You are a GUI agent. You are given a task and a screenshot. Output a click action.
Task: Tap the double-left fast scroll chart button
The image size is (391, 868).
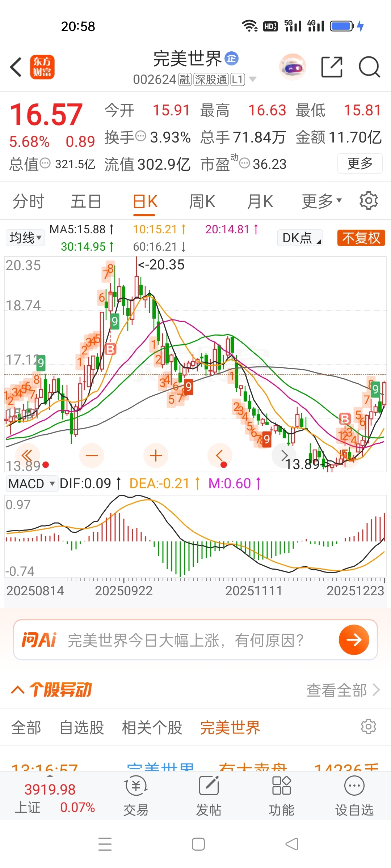(x=27, y=455)
